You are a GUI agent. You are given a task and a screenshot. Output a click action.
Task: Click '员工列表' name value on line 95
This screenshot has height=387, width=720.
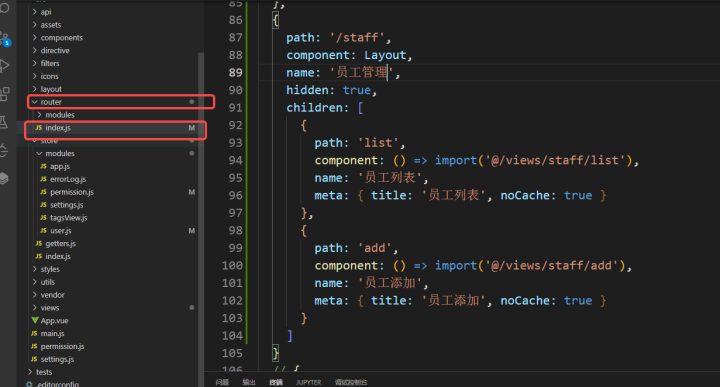[x=390, y=178]
